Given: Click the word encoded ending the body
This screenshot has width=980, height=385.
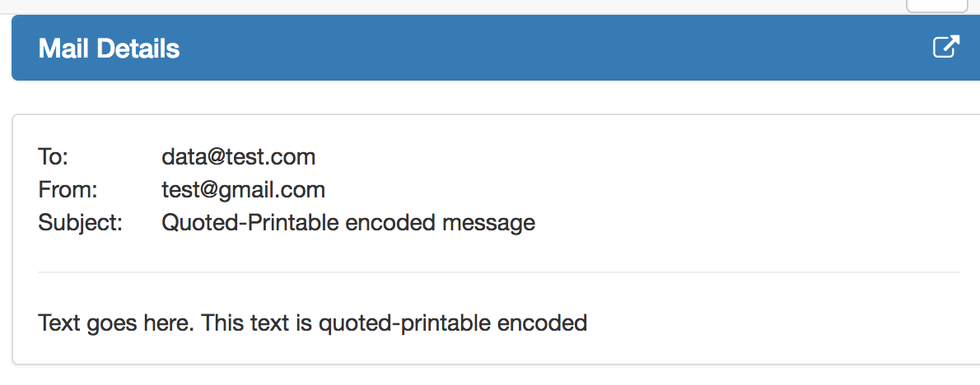Looking at the screenshot, I should click(x=542, y=322).
